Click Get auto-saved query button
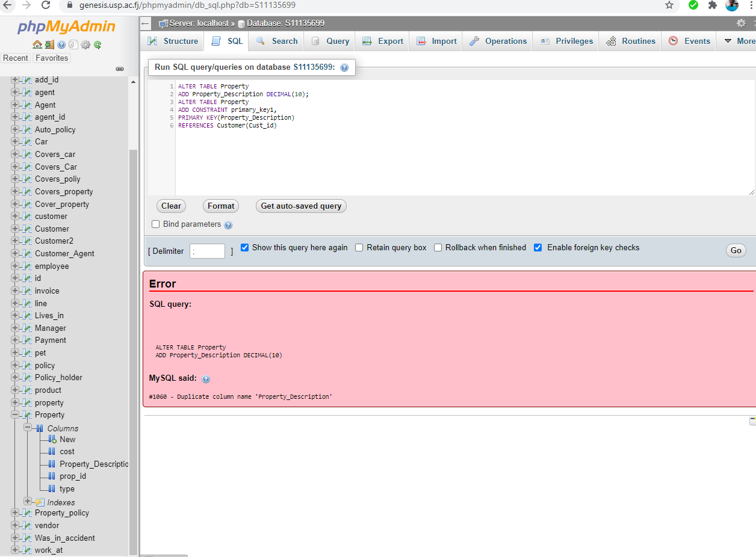The image size is (756, 557). click(301, 206)
